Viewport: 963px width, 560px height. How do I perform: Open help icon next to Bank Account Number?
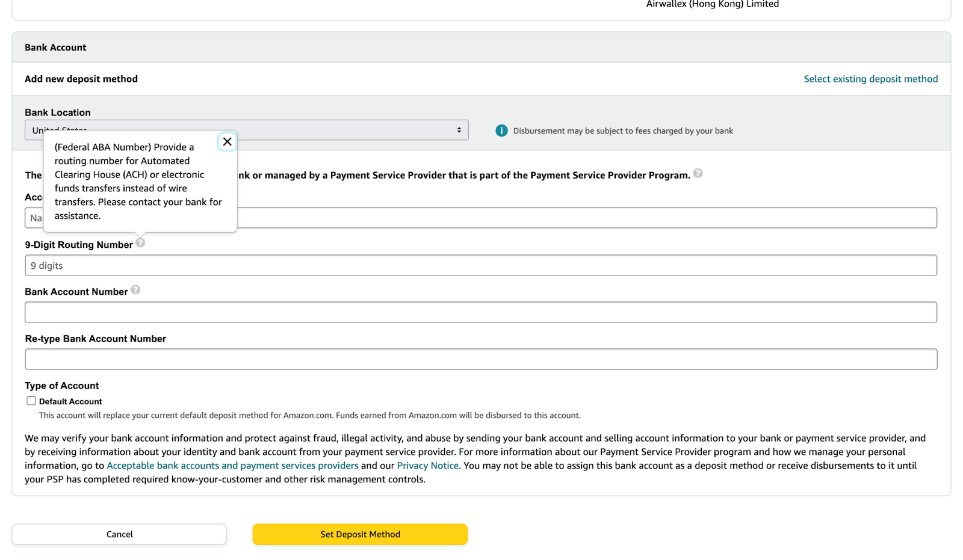click(135, 290)
